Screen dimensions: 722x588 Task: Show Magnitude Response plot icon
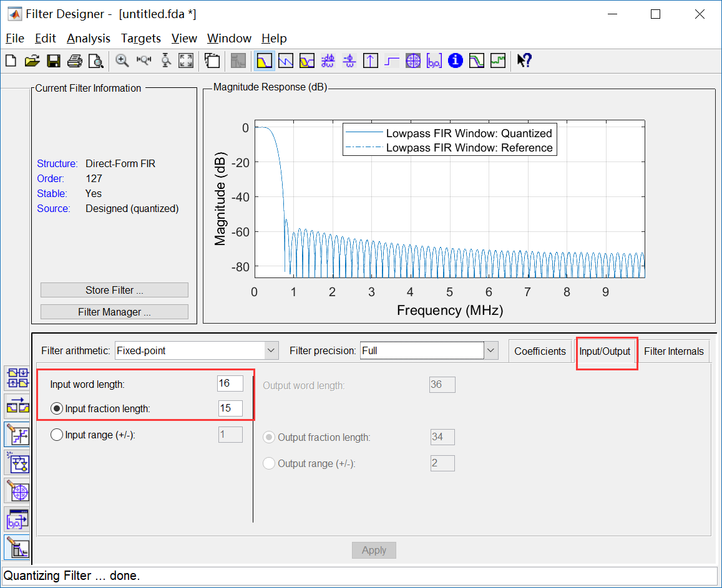pyautogui.click(x=265, y=60)
